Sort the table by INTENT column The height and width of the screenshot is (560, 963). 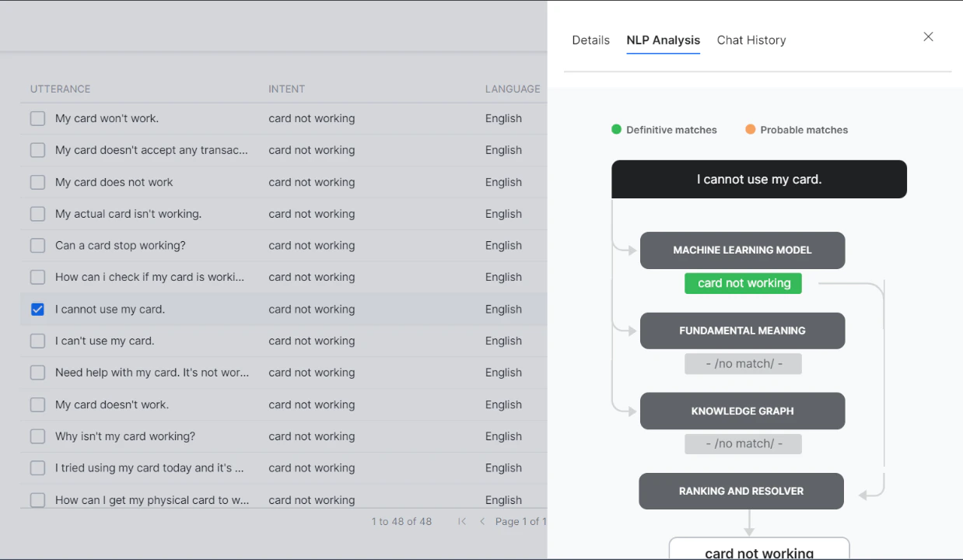(286, 89)
